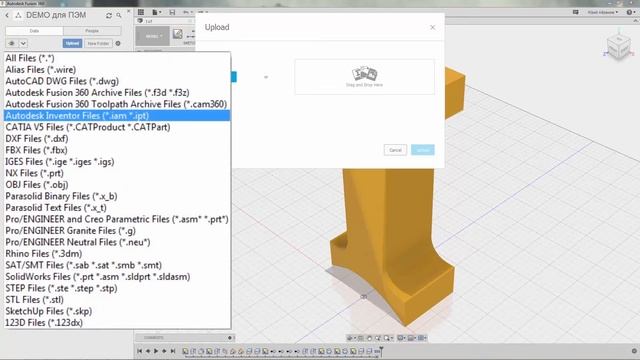
Task: Open Viewports layout dropdown
Action: (x=422, y=338)
